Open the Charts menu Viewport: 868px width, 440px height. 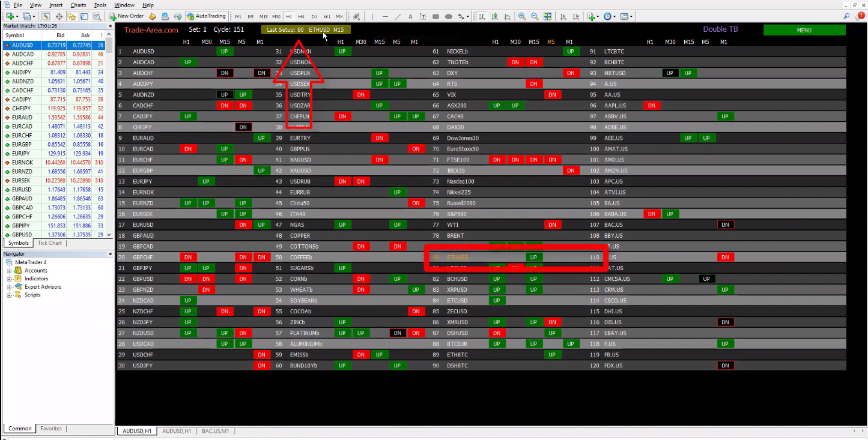(78, 5)
